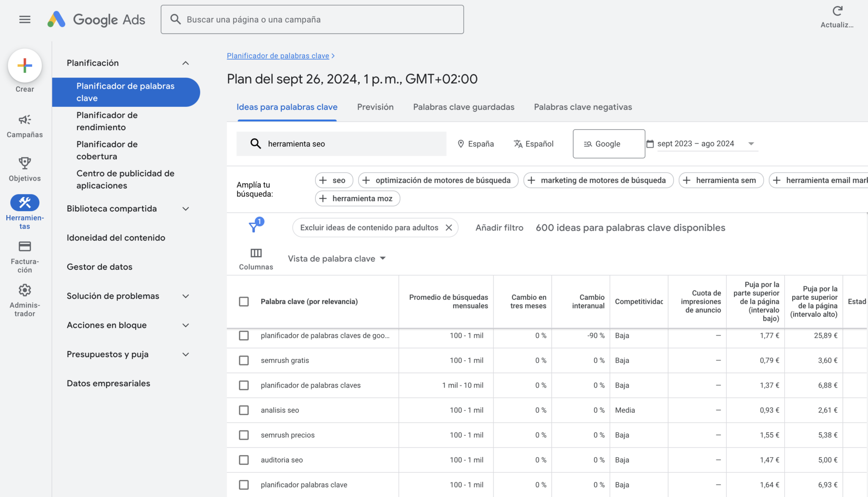
Task: Sort by Palabra clave (por relevancia) header
Action: coord(309,302)
